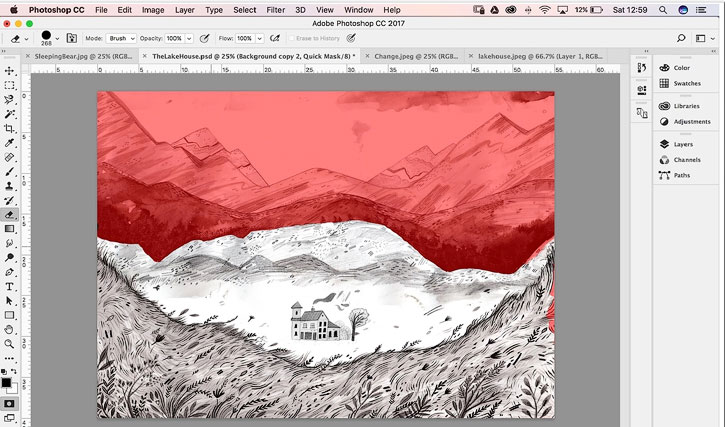The image size is (725, 427).
Task: Open macOS Spotlight search
Action: (663, 10)
